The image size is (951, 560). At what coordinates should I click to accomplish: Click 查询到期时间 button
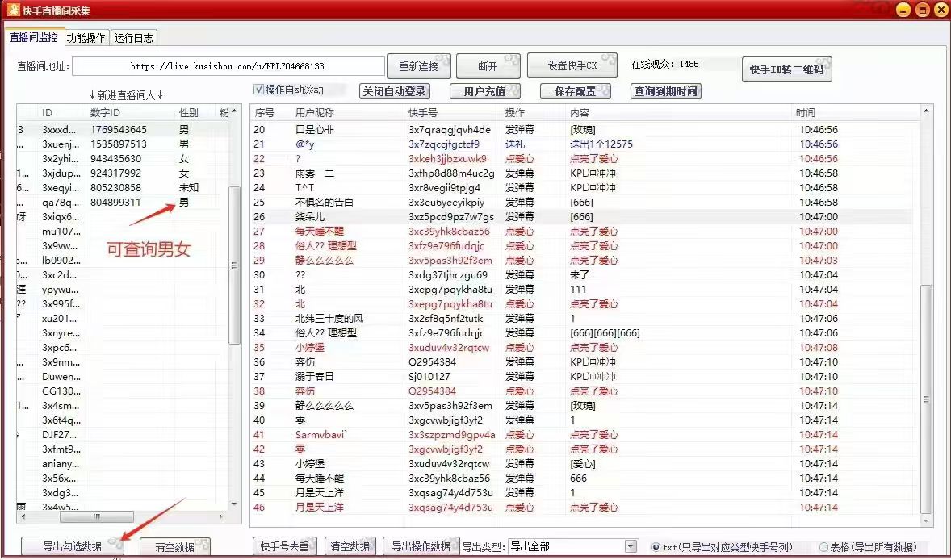click(x=665, y=92)
